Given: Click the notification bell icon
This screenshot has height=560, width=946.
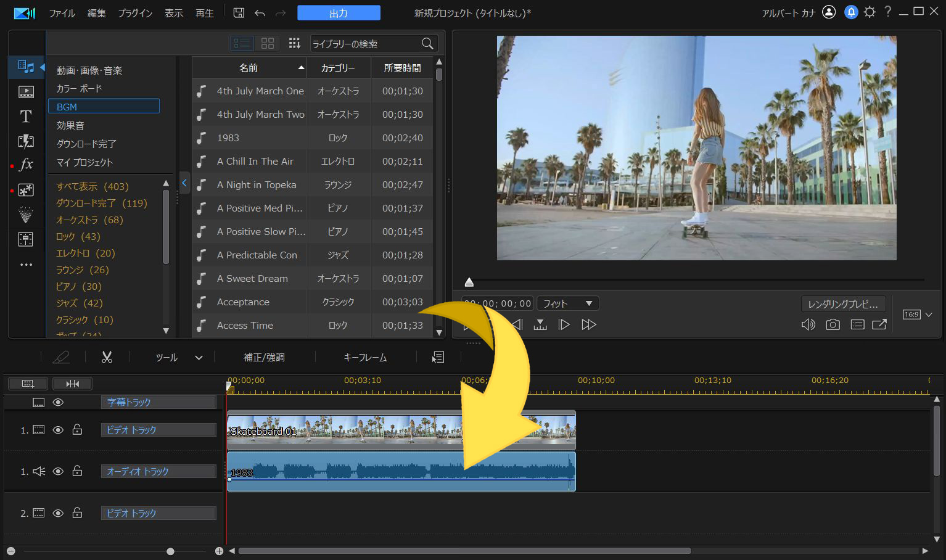Looking at the screenshot, I should coord(851,12).
